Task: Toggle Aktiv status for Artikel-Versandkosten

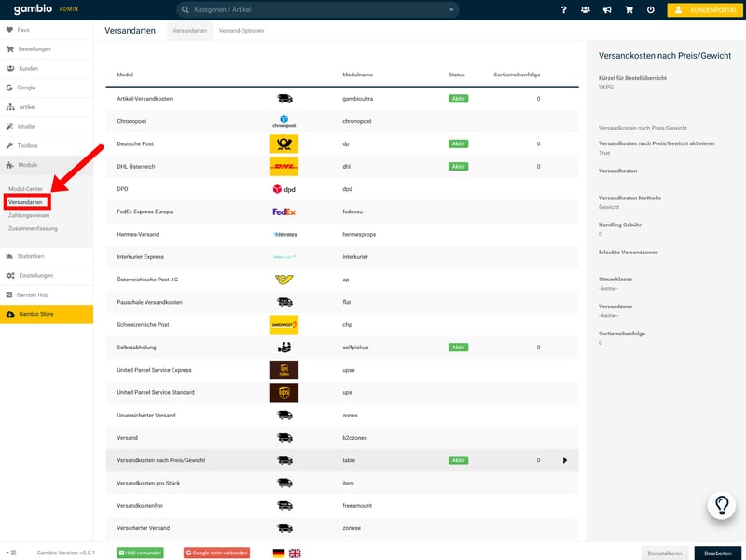Action: coord(458,99)
